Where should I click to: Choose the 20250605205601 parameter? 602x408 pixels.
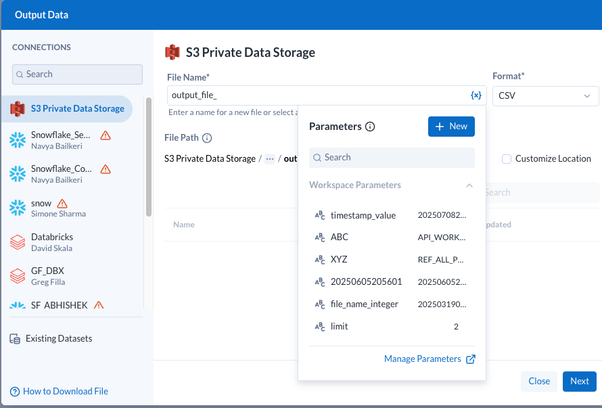pyautogui.click(x=392, y=282)
